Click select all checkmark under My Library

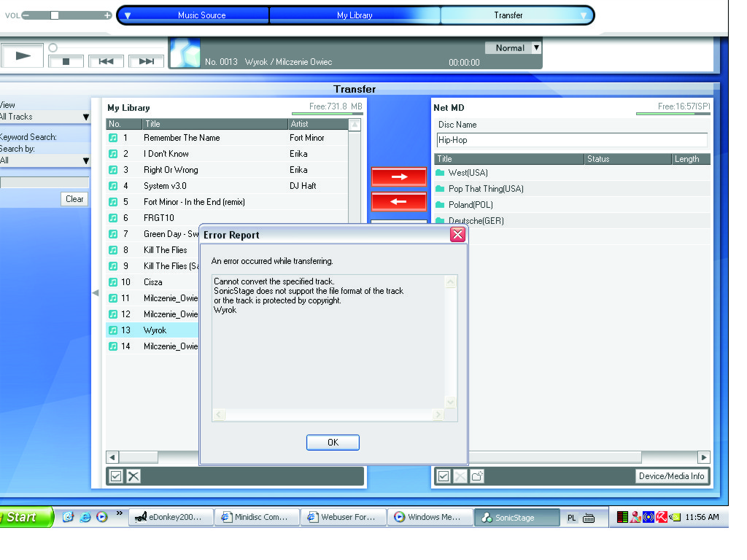click(116, 476)
